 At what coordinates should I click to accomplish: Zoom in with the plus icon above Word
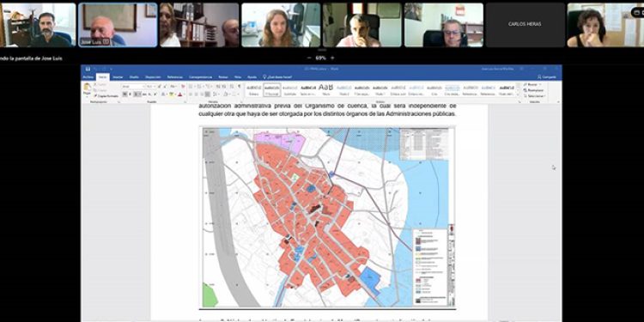pyautogui.click(x=332, y=58)
